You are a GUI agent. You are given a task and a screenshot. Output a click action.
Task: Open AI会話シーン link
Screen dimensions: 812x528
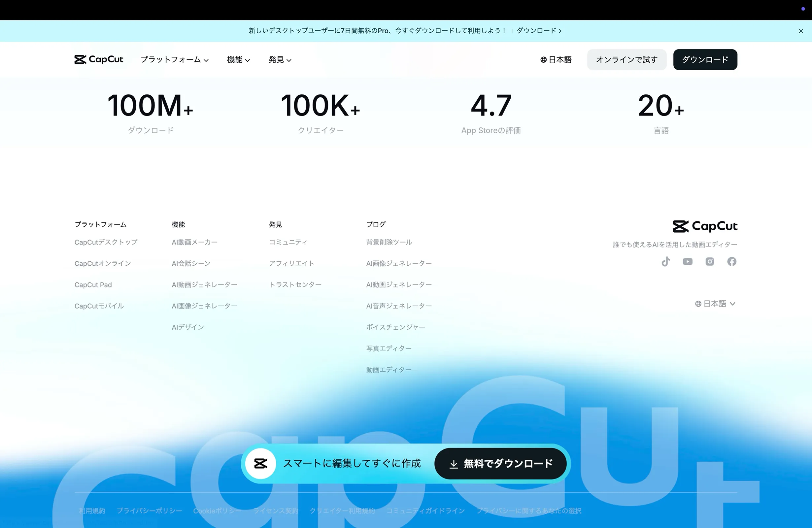point(191,263)
